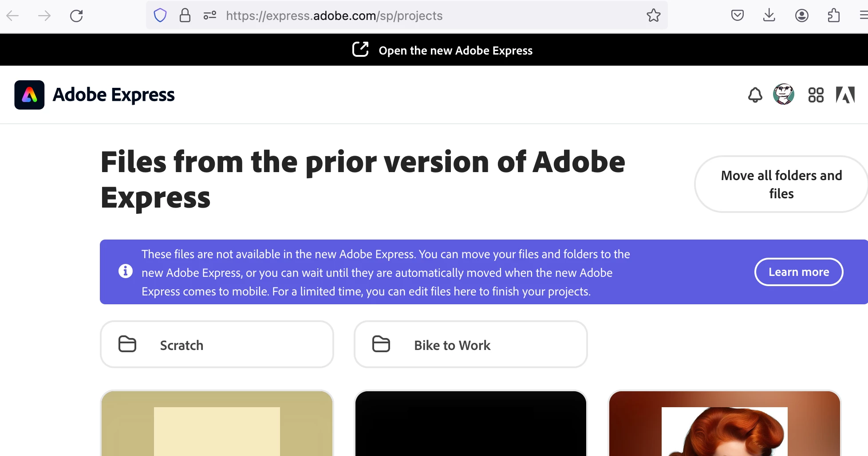Bookmark this page with the star icon
The image size is (868, 456).
[653, 16]
